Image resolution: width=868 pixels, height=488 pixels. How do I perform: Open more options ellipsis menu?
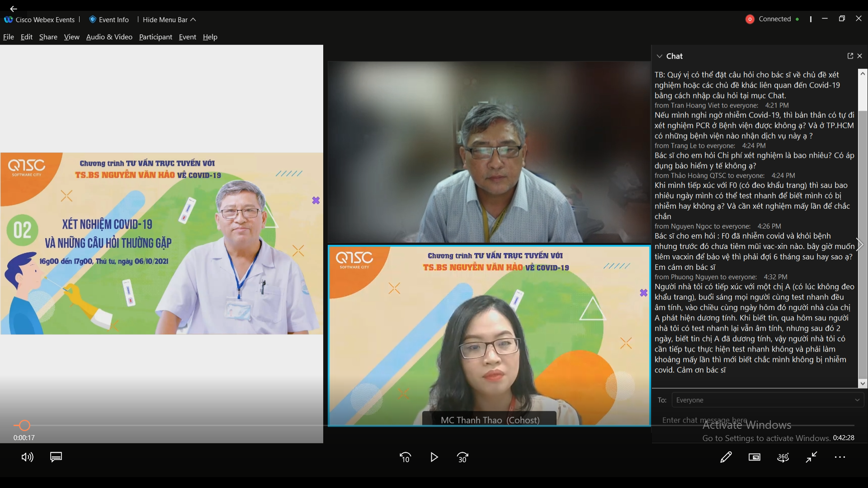pyautogui.click(x=840, y=457)
